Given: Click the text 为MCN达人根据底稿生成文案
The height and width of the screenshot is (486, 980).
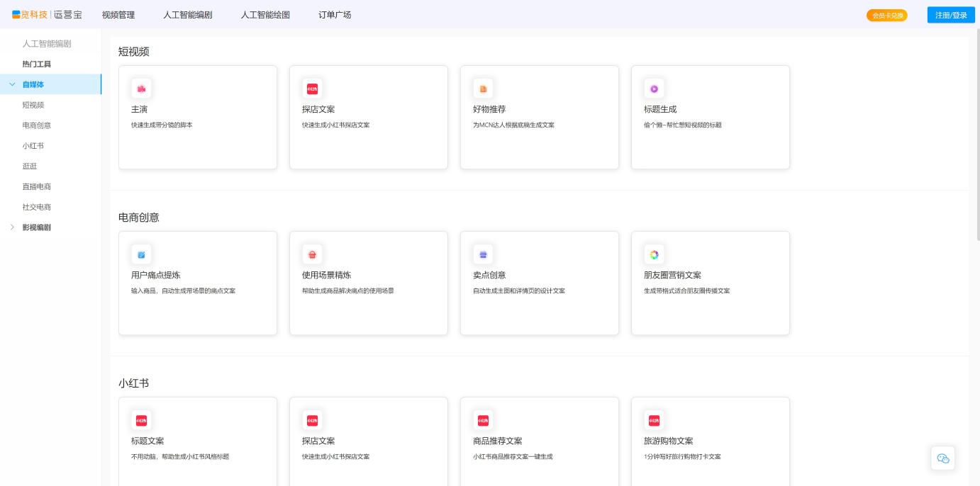Looking at the screenshot, I should (513, 125).
